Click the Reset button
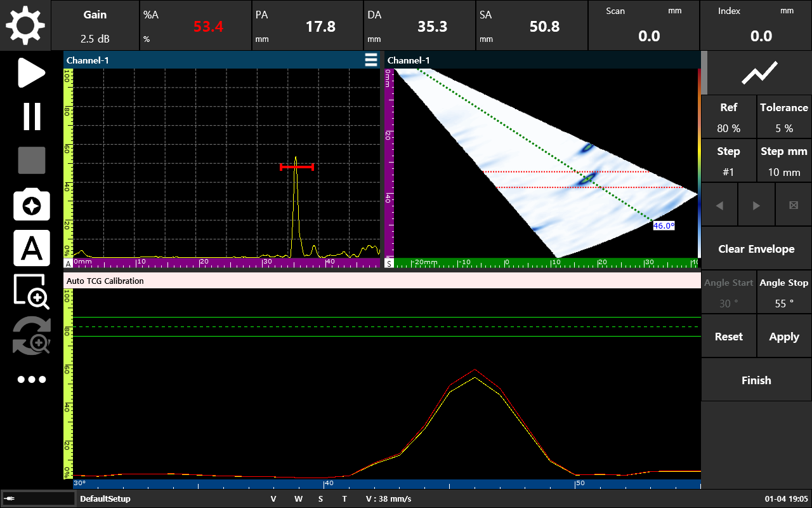Image resolution: width=812 pixels, height=508 pixels. point(728,337)
